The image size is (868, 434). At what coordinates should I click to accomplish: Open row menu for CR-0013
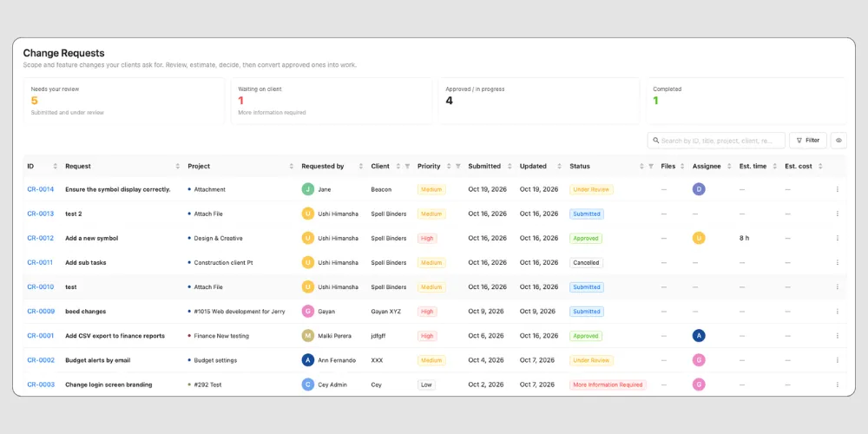[837, 214]
